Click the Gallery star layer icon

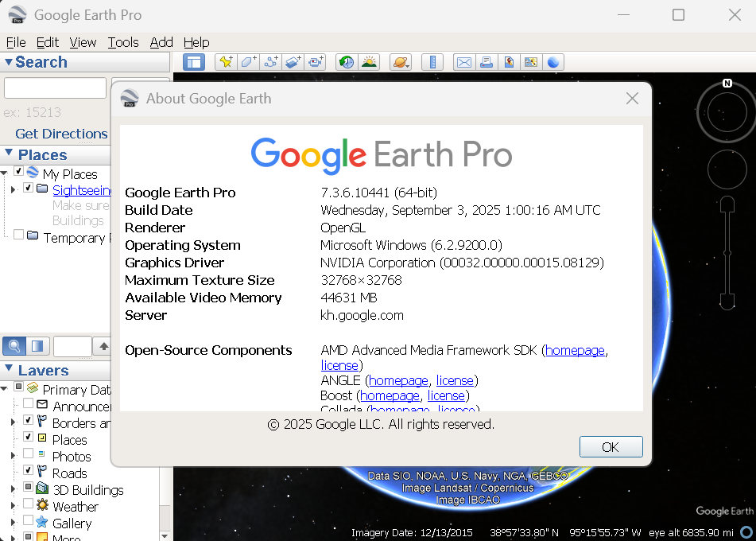pyautogui.click(x=42, y=522)
